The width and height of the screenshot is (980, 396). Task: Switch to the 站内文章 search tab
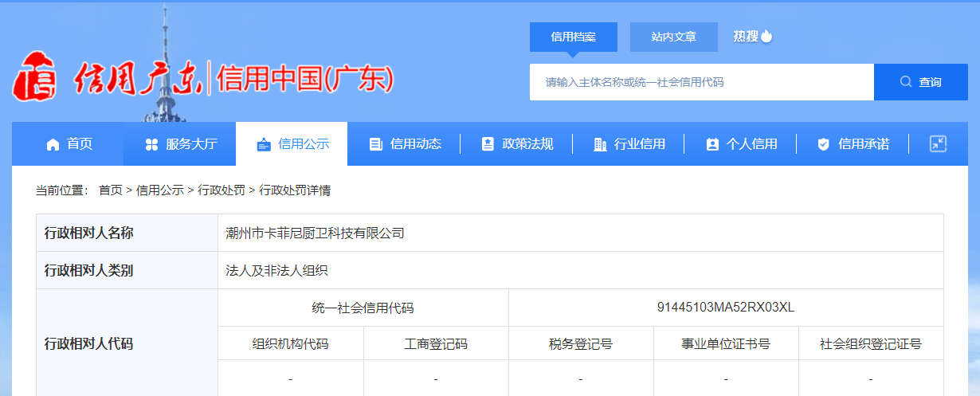point(674,37)
